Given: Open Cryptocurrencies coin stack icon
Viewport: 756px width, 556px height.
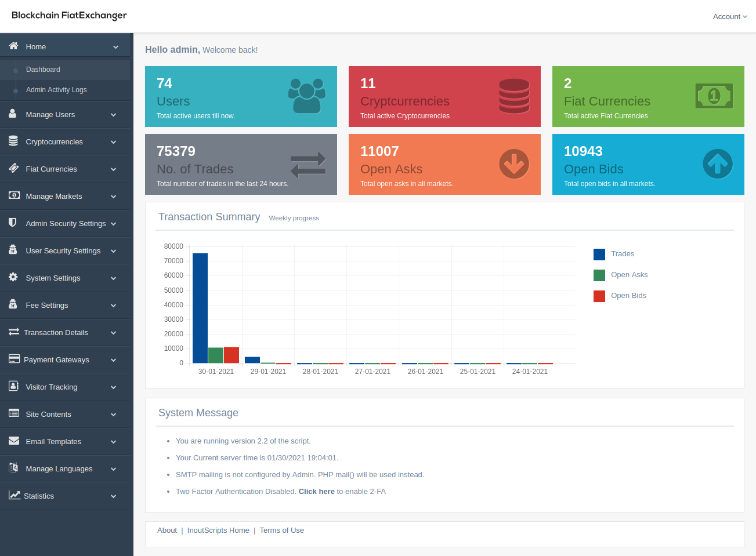Looking at the screenshot, I should (x=13, y=141).
